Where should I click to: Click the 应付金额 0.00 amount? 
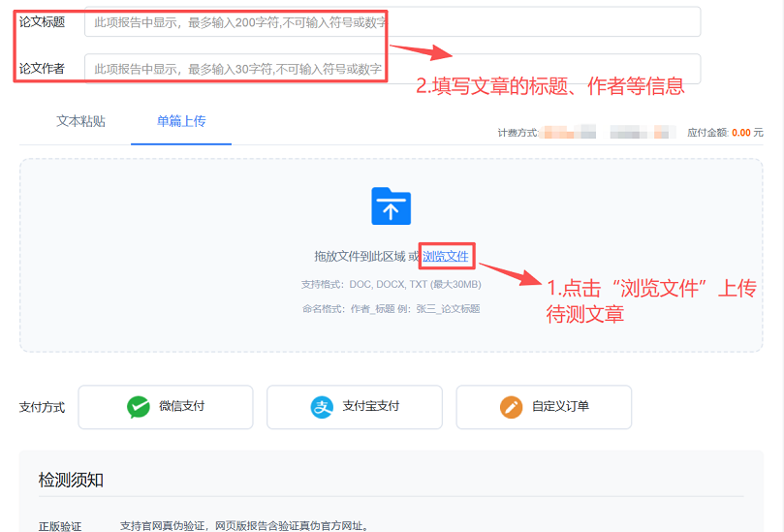[740, 133]
